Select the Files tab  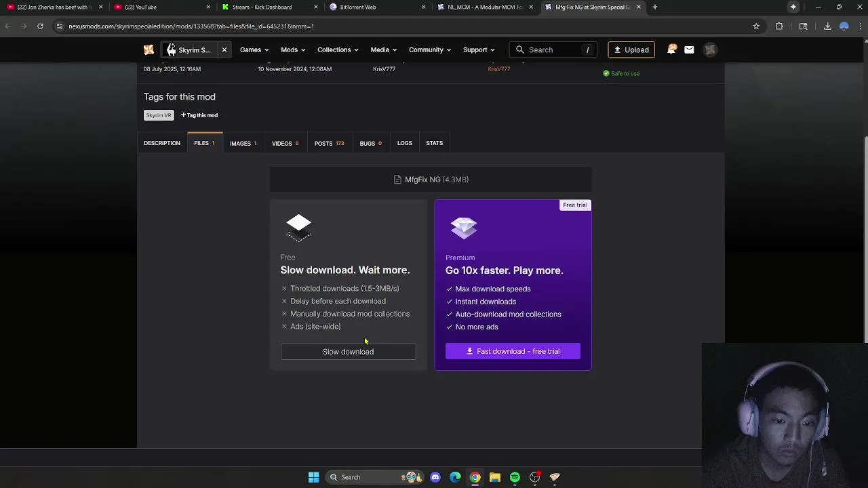(x=204, y=143)
